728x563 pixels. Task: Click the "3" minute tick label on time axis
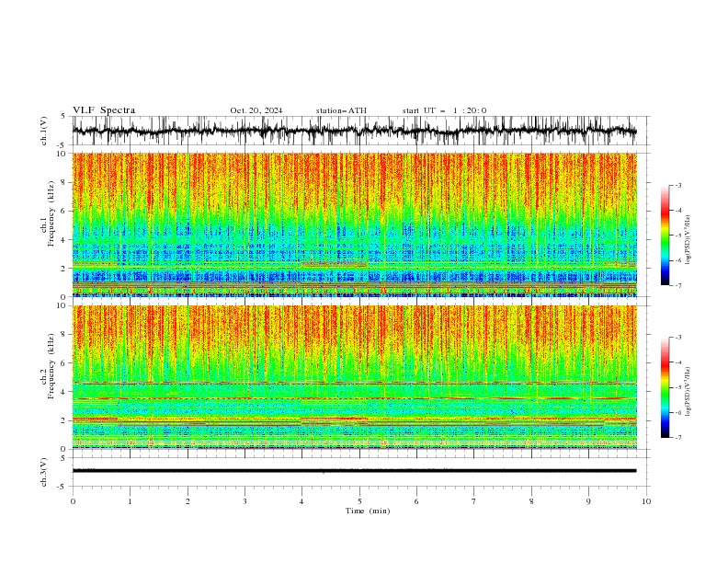245,501
